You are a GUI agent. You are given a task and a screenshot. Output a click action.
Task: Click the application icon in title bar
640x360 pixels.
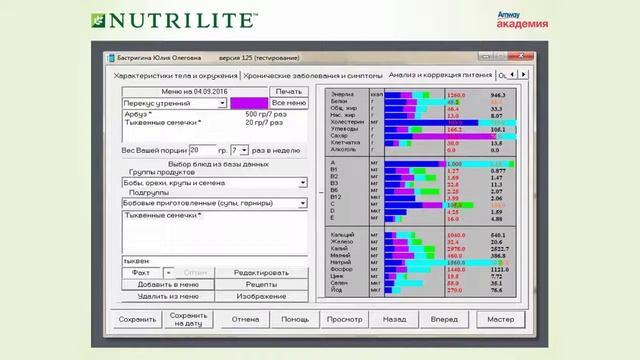111,58
